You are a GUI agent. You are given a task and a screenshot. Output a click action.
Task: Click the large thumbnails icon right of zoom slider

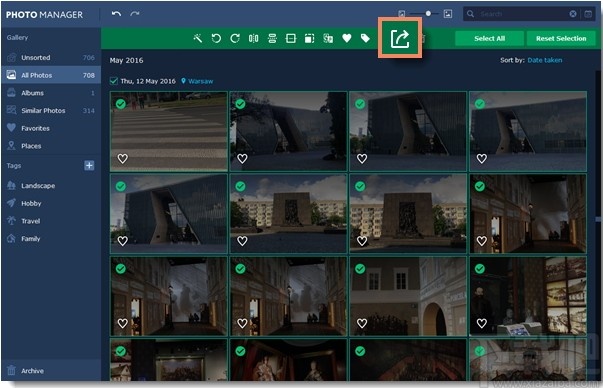coord(448,14)
